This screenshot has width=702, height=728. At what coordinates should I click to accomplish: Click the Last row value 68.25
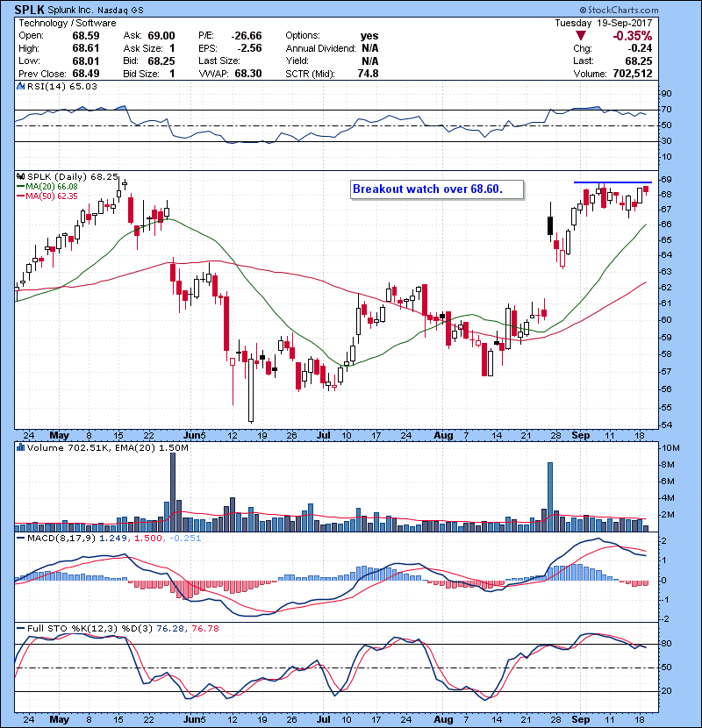638,61
